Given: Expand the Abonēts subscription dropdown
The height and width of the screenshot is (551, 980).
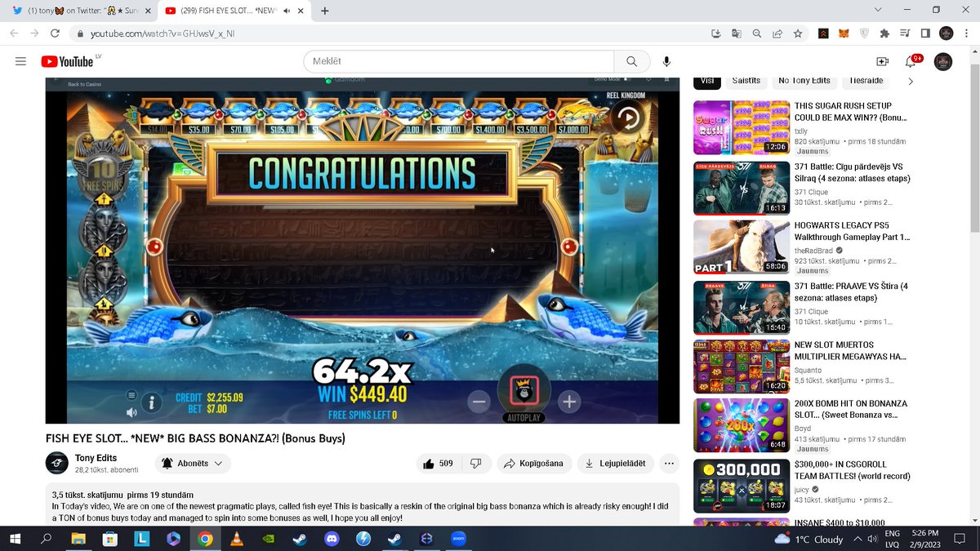Looking at the screenshot, I should (x=193, y=464).
